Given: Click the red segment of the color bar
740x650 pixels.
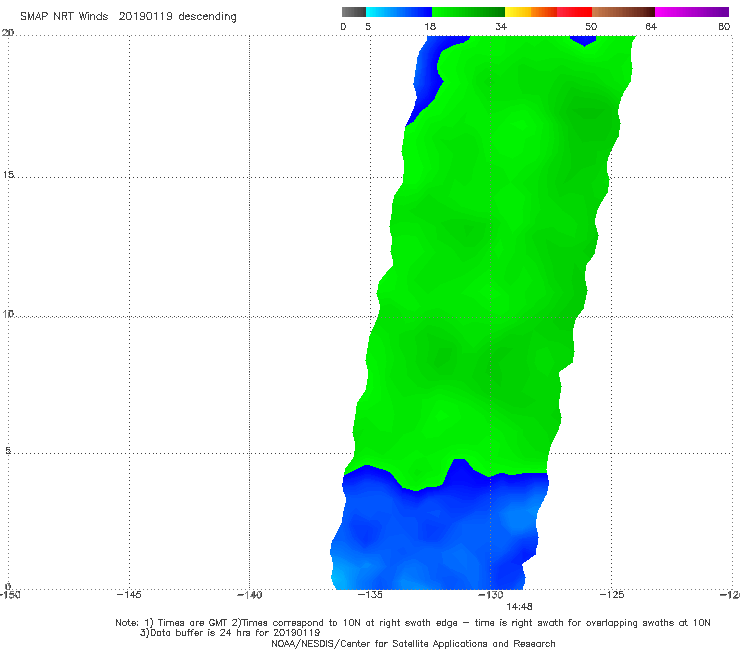Looking at the screenshot, I should [x=574, y=12].
